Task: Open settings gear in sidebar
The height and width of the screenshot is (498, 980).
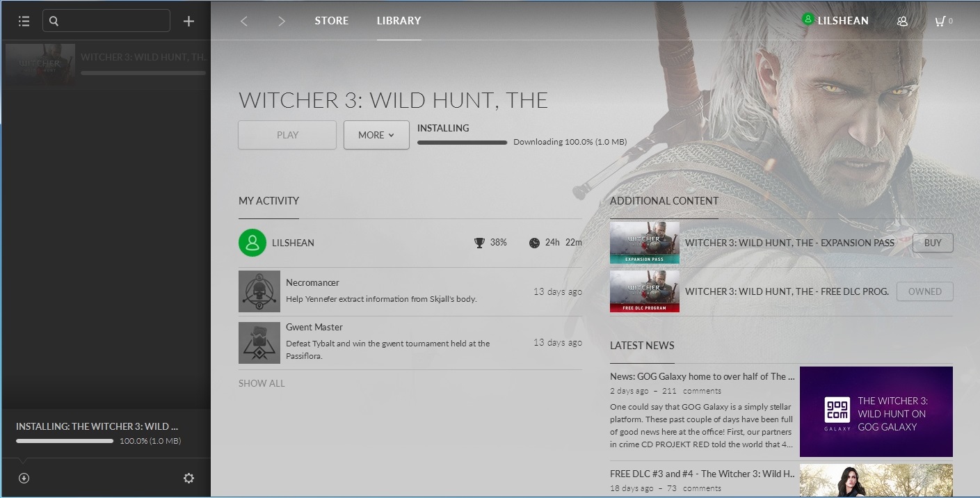Action: click(x=188, y=478)
